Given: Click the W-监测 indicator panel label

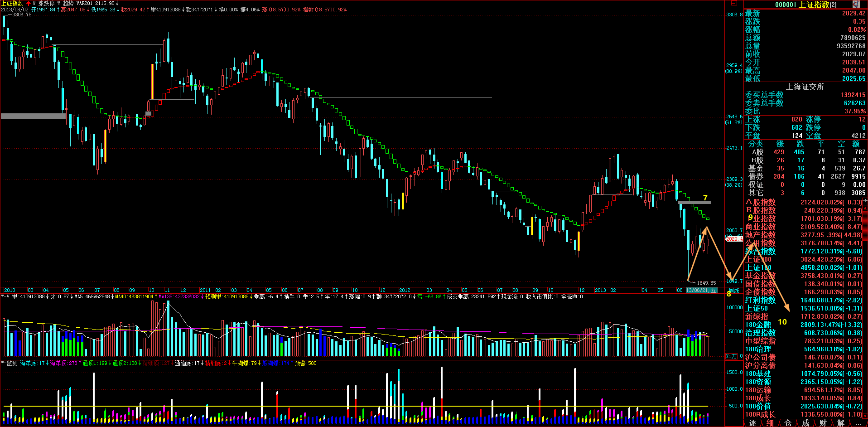Looking at the screenshot, I should coord(10,363).
